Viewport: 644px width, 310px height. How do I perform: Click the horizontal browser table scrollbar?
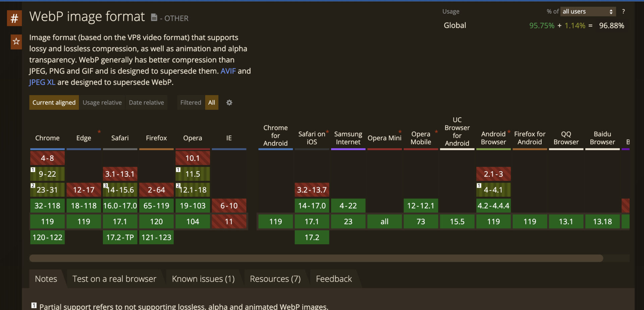coord(316,258)
